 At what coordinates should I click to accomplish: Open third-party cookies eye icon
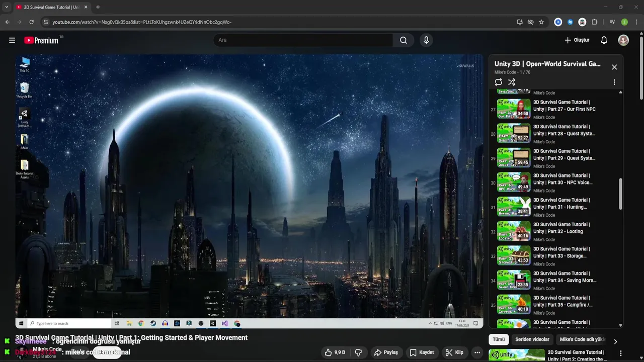[530, 22]
